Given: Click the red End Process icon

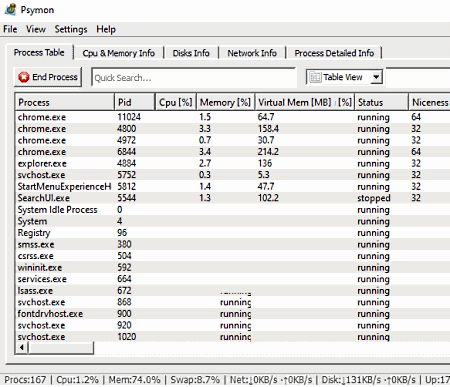Looking at the screenshot, I should coord(24,77).
